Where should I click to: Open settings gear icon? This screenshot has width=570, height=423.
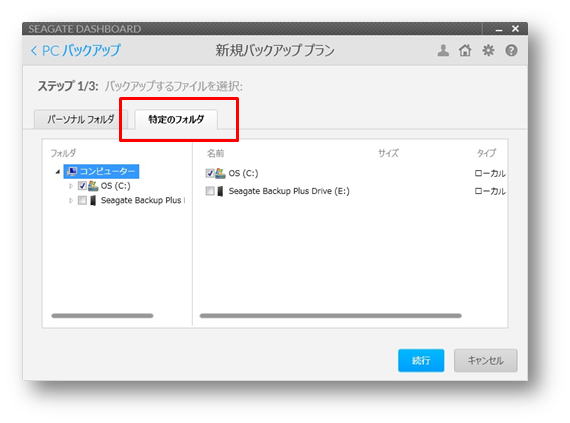(488, 50)
